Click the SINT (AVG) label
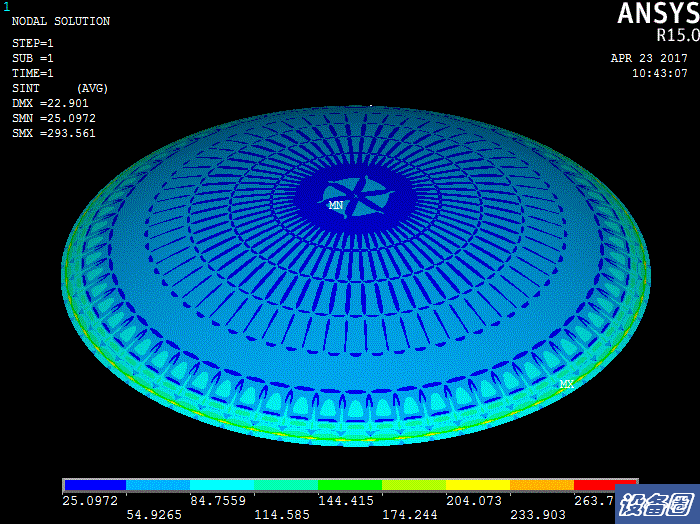 tap(59, 88)
